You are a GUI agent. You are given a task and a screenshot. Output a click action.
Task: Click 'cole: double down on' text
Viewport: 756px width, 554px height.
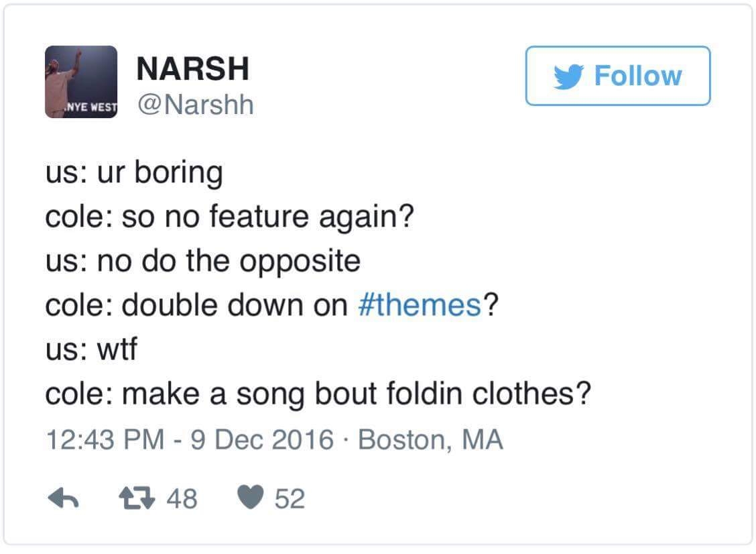click(x=196, y=305)
